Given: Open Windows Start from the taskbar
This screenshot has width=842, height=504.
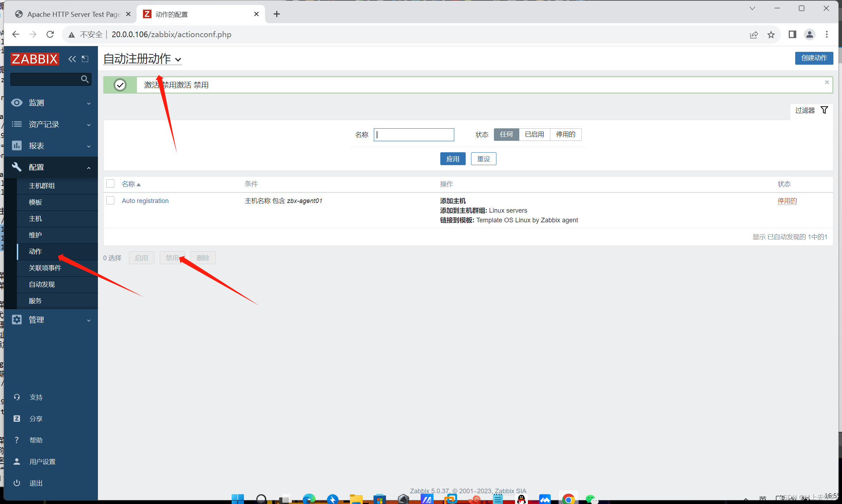Looking at the screenshot, I should [x=238, y=499].
